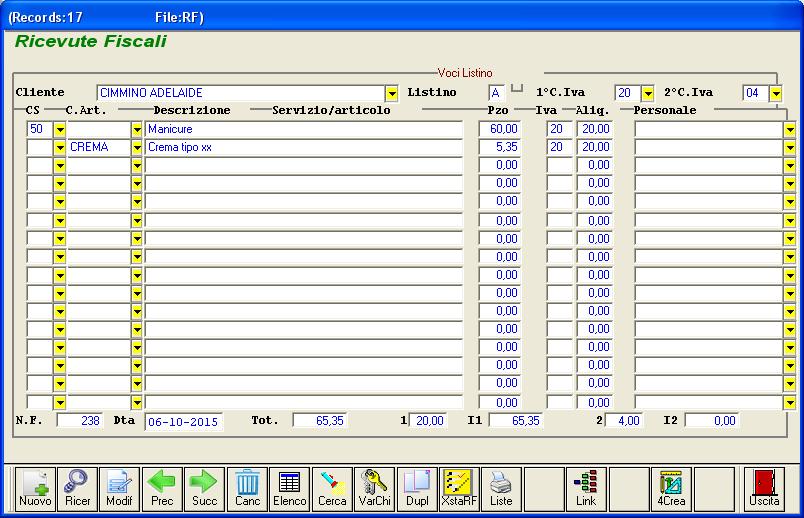Duplicate record with Dupl icon
This screenshot has width=804, height=518.
pyautogui.click(x=417, y=489)
